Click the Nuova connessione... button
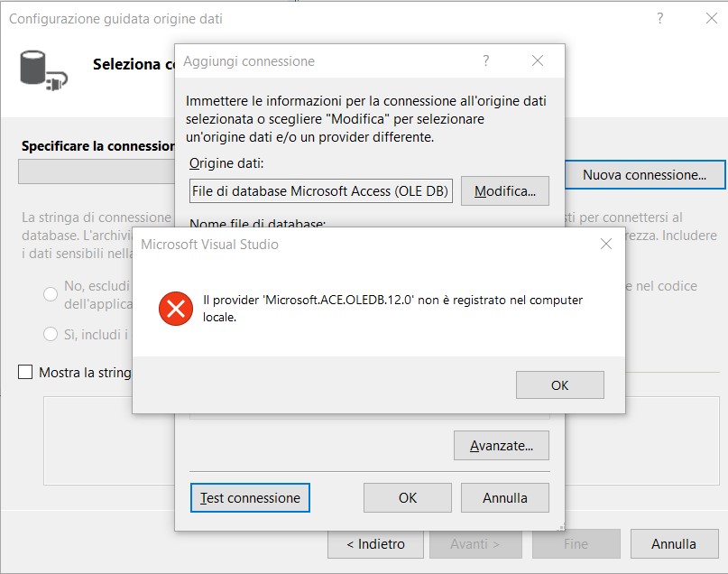Viewport: 728px width, 574px height. tap(644, 174)
